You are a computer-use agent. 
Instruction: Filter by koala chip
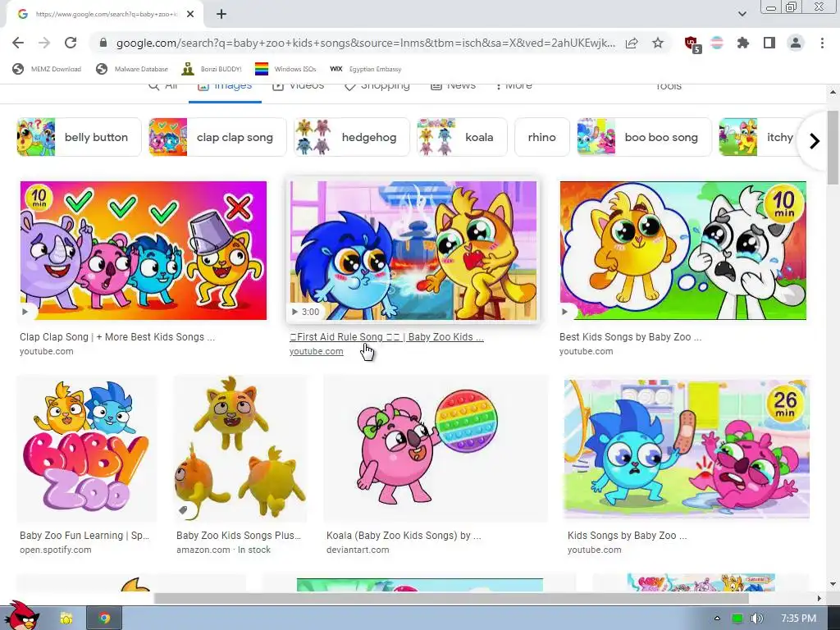tap(462, 137)
